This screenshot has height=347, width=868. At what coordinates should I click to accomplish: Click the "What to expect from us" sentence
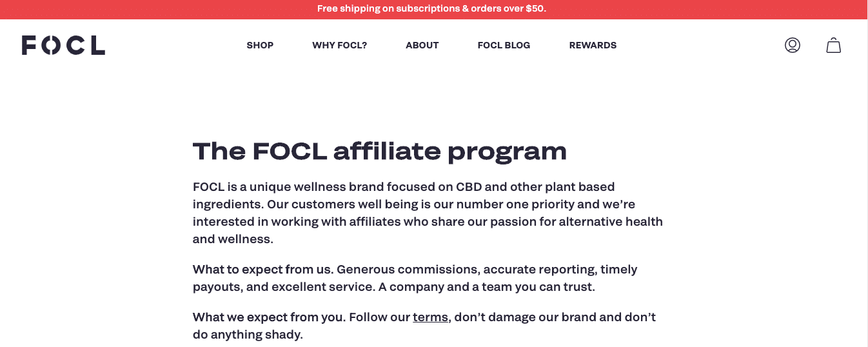pyautogui.click(x=263, y=270)
